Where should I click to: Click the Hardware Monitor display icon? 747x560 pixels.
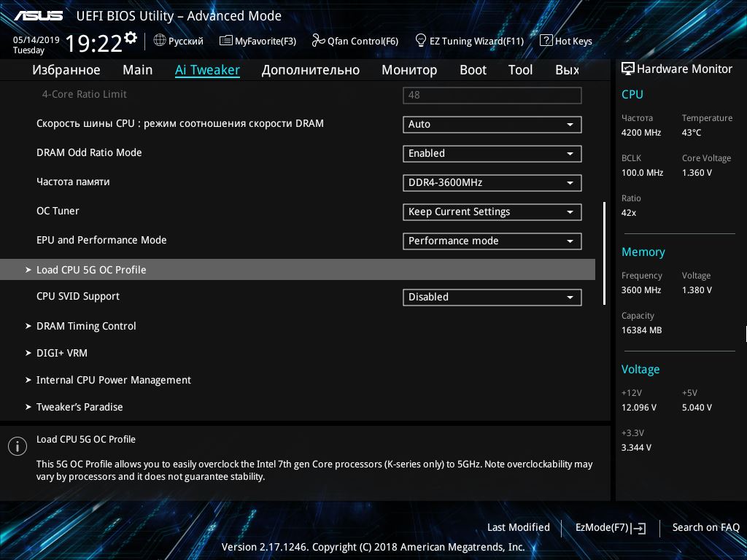tap(628, 69)
